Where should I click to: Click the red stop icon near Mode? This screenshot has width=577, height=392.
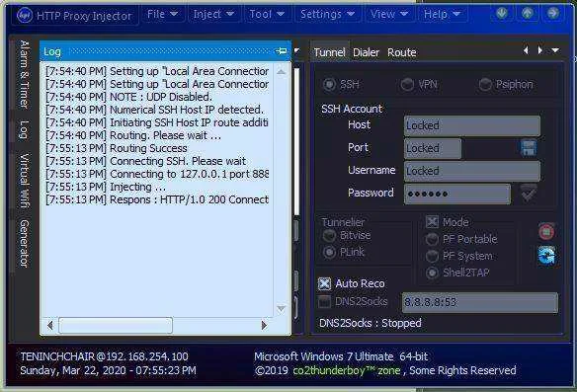coord(546,231)
